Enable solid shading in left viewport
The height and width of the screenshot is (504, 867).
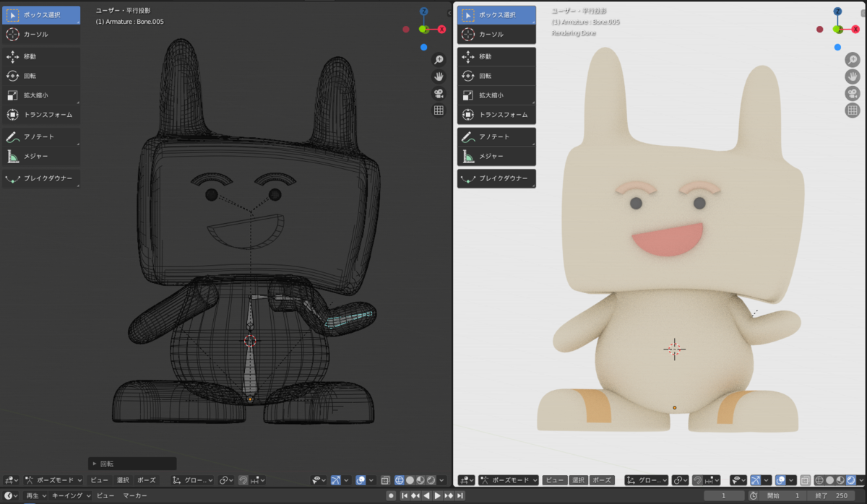[410, 480]
